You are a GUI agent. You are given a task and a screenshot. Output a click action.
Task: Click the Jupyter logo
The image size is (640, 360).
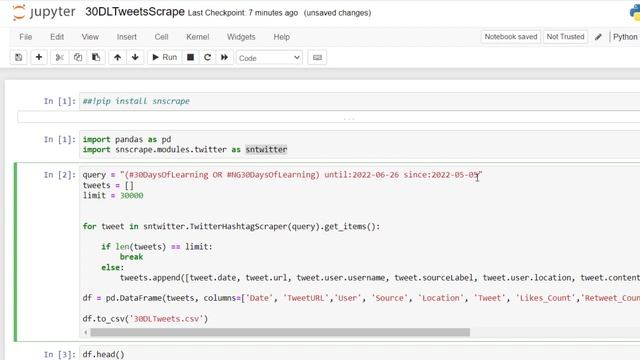tap(44, 12)
